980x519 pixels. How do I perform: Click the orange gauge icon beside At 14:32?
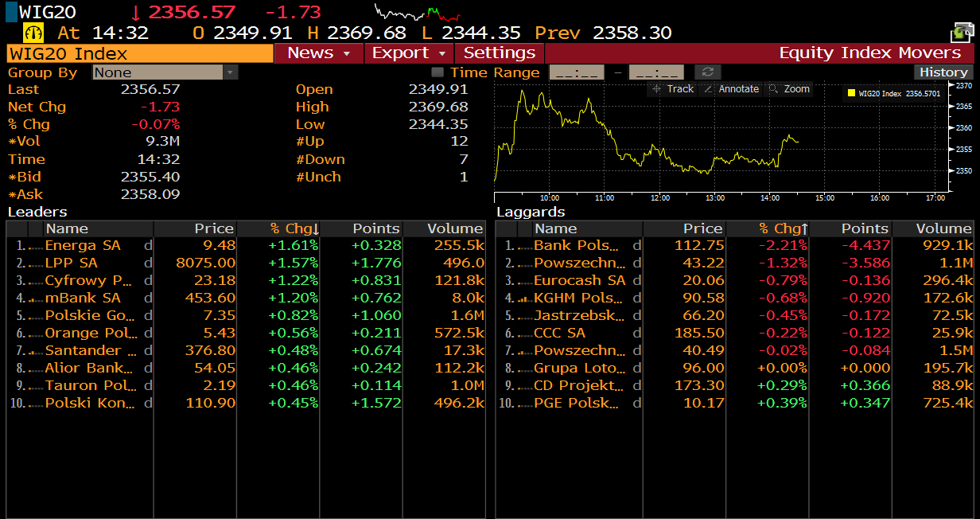click(34, 33)
